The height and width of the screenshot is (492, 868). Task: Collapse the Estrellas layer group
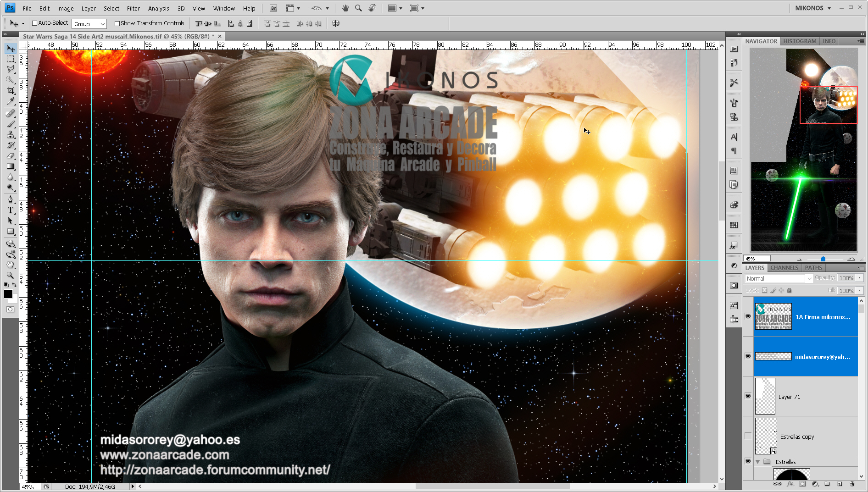(x=758, y=462)
